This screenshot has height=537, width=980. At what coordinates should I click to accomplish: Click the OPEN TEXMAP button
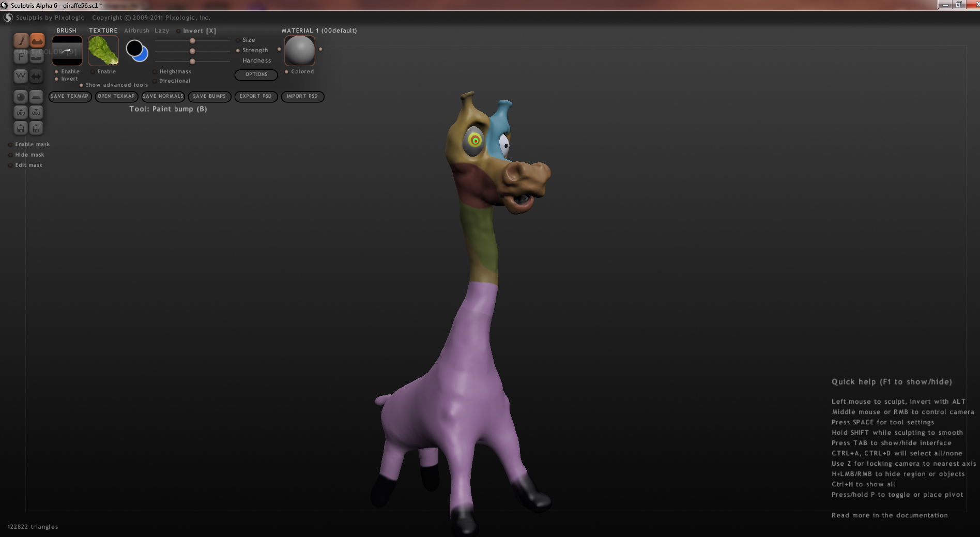[x=116, y=97]
